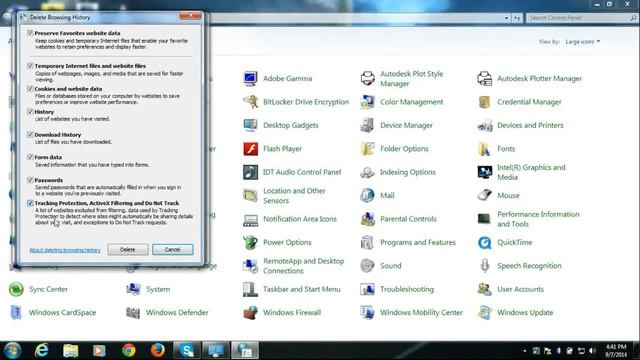The height and width of the screenshot is (360, 640).
Task: Open Location and Other Sensors icon
Action: point(250,196)
